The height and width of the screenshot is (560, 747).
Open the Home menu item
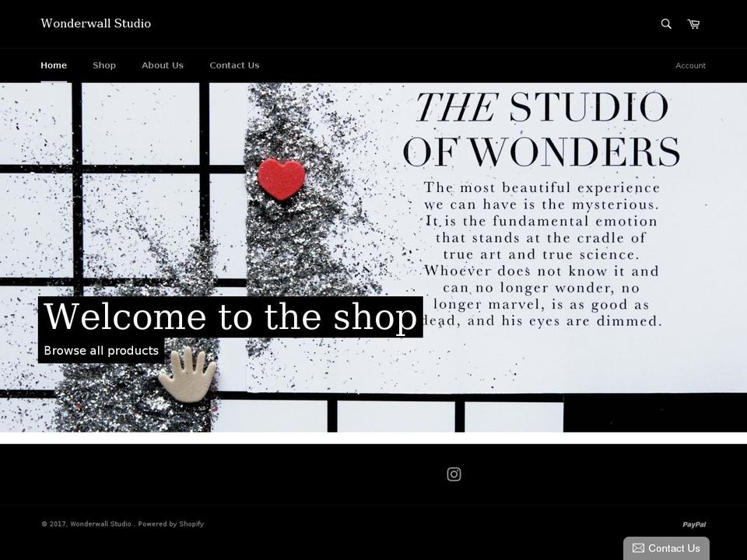(54, 65)
